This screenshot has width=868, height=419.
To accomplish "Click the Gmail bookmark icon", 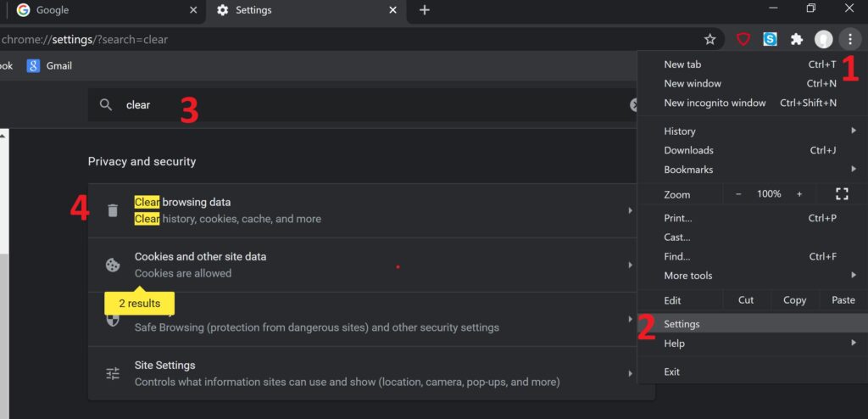I will coord(34,65).
